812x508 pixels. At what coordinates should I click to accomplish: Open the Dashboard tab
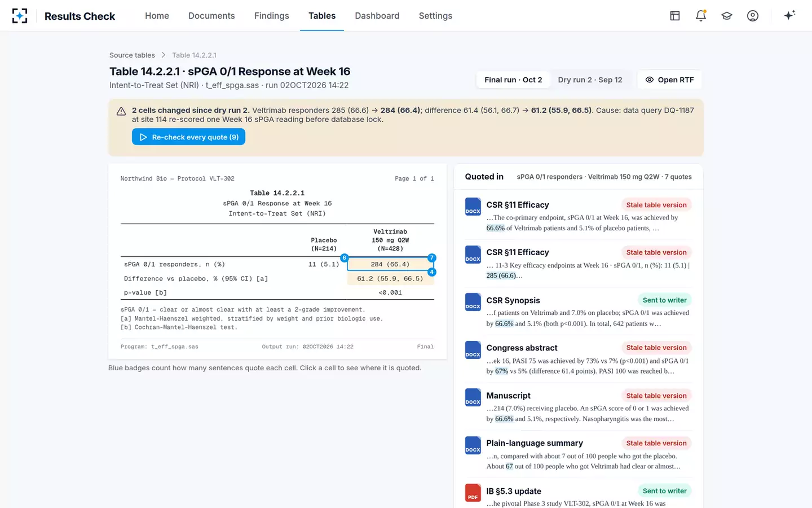coord(377,16)
